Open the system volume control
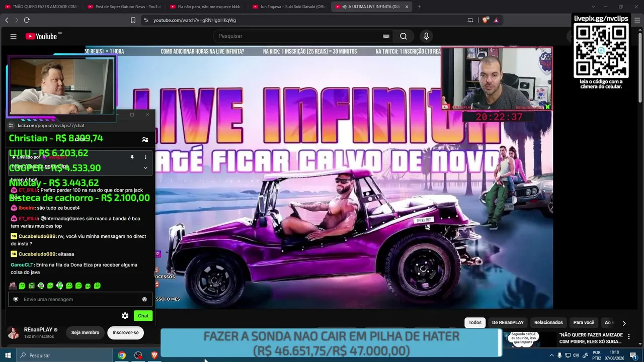644x362 pixels. (576, 355)
